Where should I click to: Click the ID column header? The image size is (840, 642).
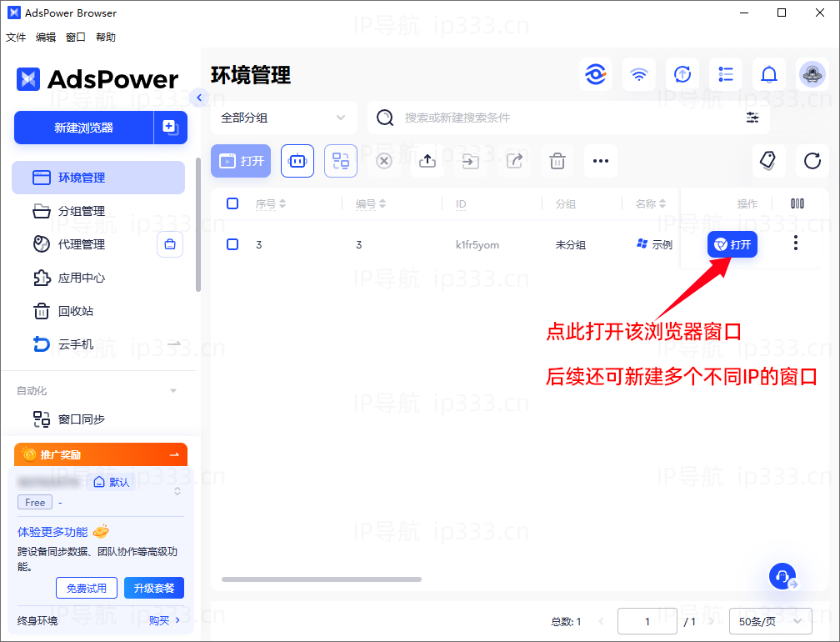[461, 204]
